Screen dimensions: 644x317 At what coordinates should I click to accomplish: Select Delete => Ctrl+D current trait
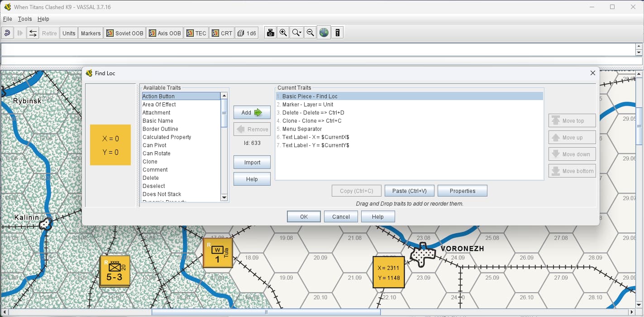tap(409, 113)
